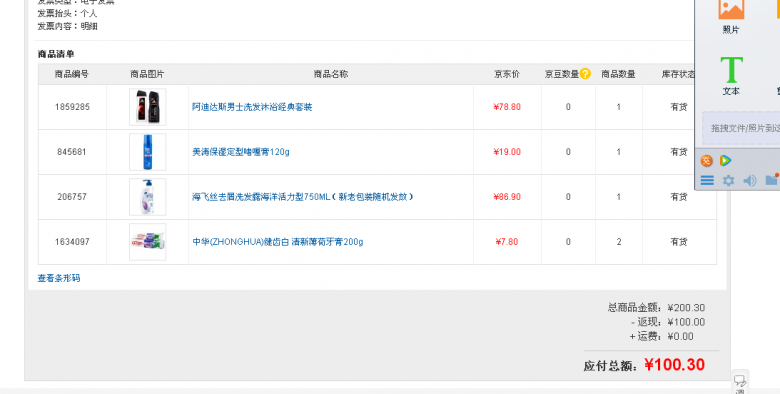The image size is (780, 394).
Task: Open thumbnail of 中华 toothpaste product
Action: (x=148, y=242)
